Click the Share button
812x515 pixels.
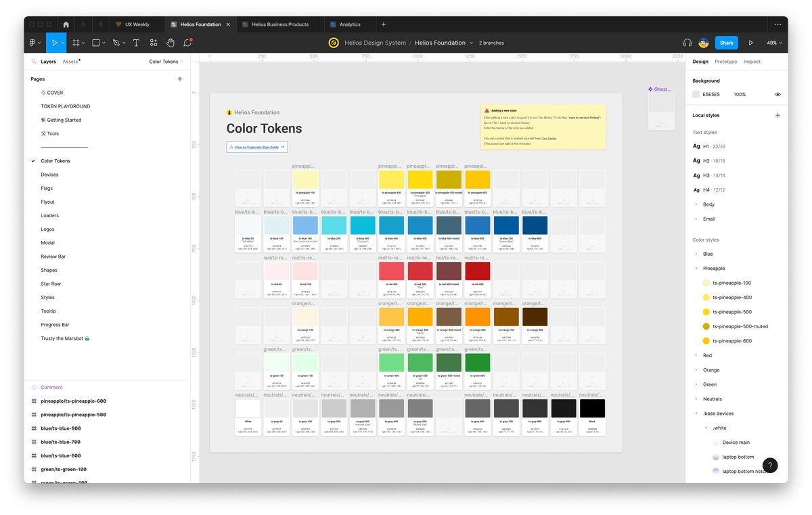point(726,42)
